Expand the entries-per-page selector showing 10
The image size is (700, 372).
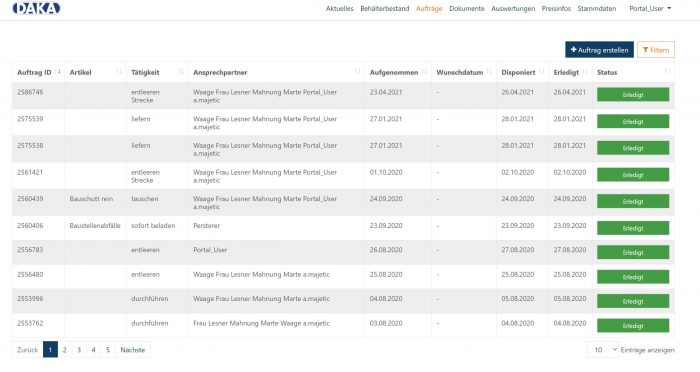pos(603,350)
